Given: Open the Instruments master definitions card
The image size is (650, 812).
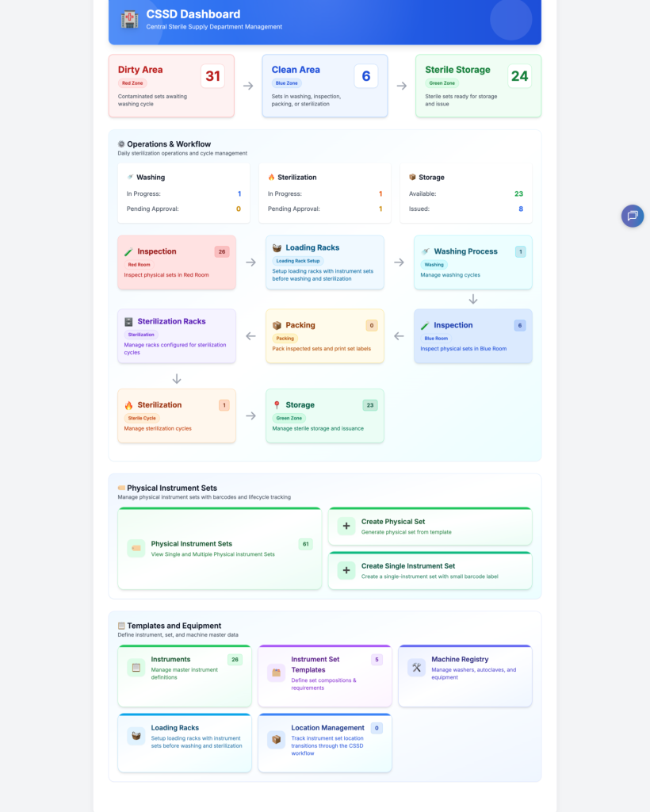Looking at the screenshot, I should [x=185, y=676].
